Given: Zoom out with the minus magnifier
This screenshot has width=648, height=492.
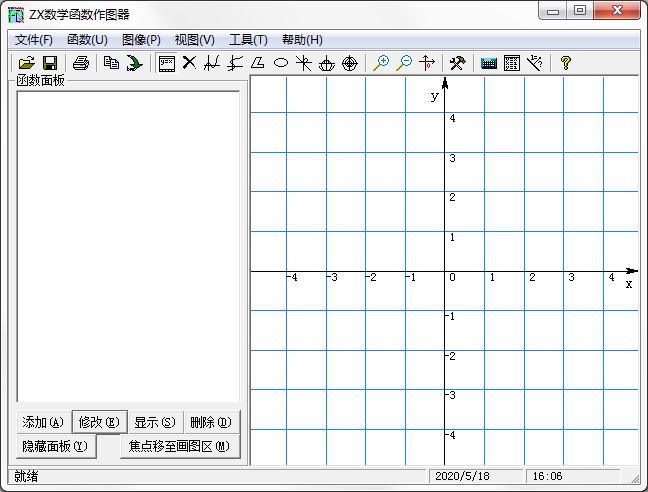Looking at the screenshot, I should click(x=404, y=63).
